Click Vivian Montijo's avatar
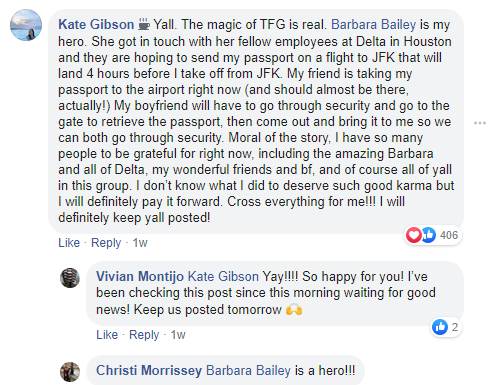Screen dimensions: 491x385 tap(70, 278)
